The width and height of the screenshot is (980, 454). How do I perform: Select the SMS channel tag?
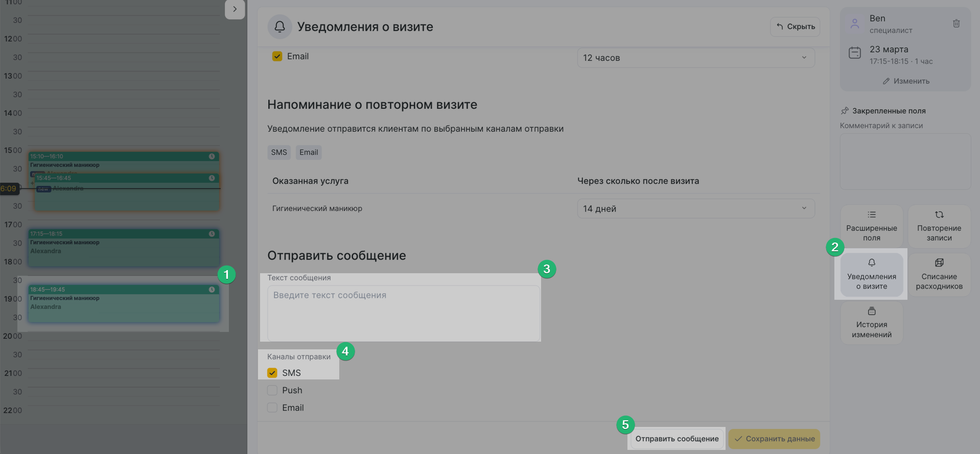[x=279, y=152]
